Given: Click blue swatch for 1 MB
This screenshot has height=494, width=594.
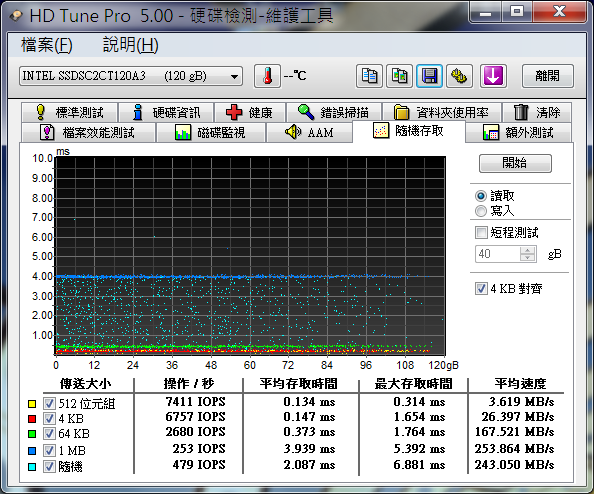Looking at the screenshot, I should click(x=32, y=451).
